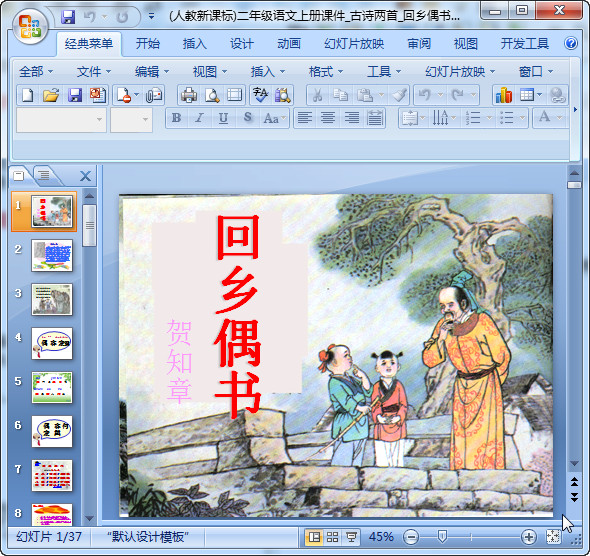The width and height of the screenshot is (590, 556).
Task: Click the Insert Chart icon
Action: coord(504,95)
